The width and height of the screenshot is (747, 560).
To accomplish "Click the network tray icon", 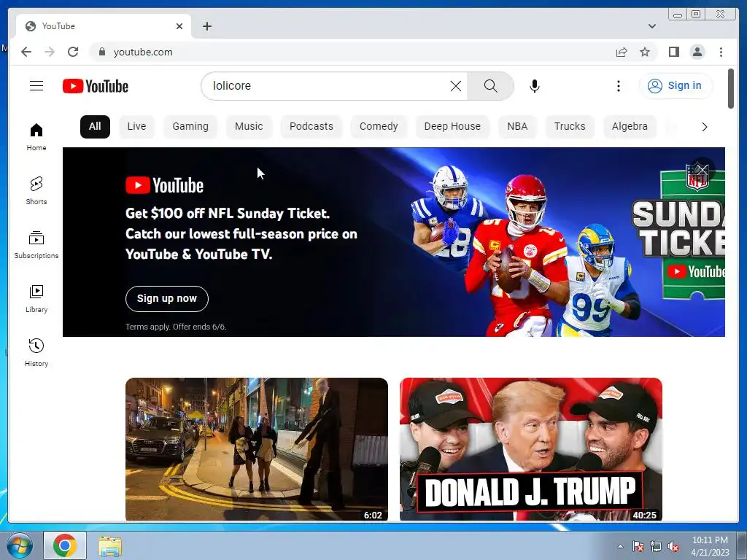I will (x=656, y=547).
